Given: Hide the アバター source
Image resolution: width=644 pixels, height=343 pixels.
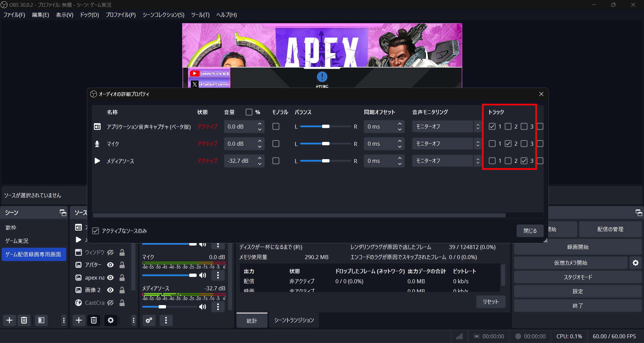Looking at the screenshot, I should [110, 265].
